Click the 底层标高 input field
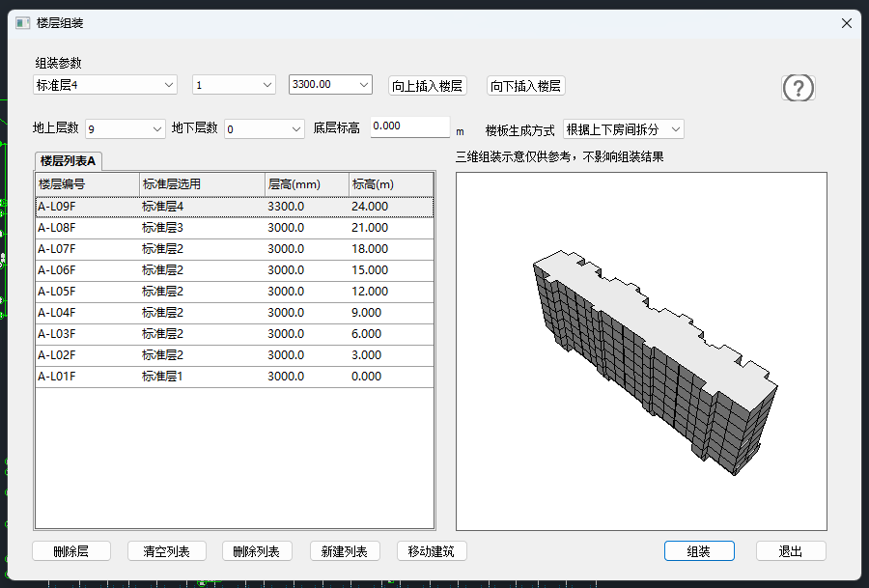The width and height of the screenshot is (869, 588). [409, 126]
